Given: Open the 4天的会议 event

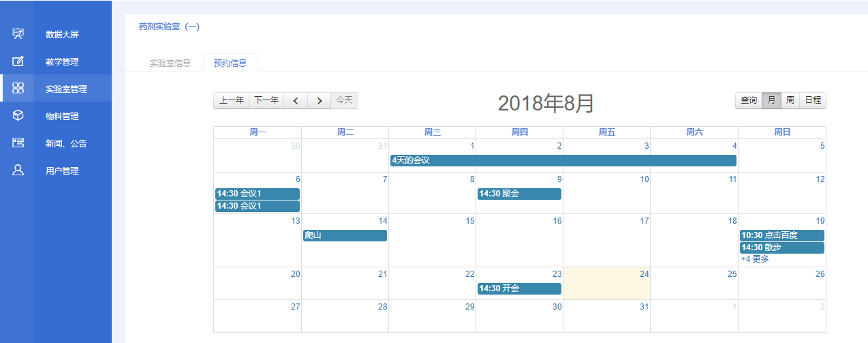Looking at the screenshot, I should (x=563, y=160).
